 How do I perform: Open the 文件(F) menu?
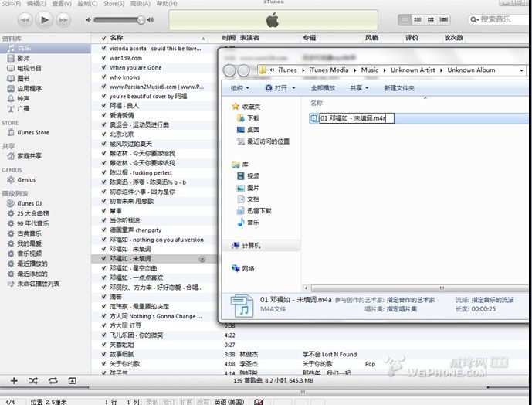12,3
